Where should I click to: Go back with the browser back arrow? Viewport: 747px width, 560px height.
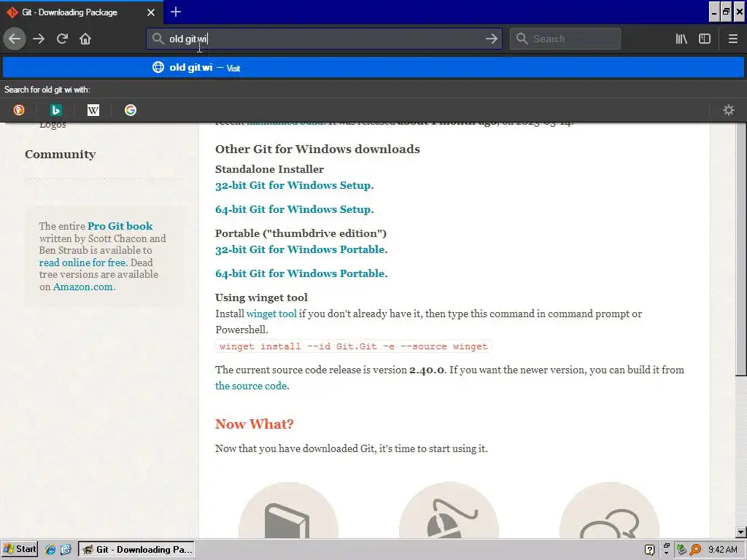point(15,39)
